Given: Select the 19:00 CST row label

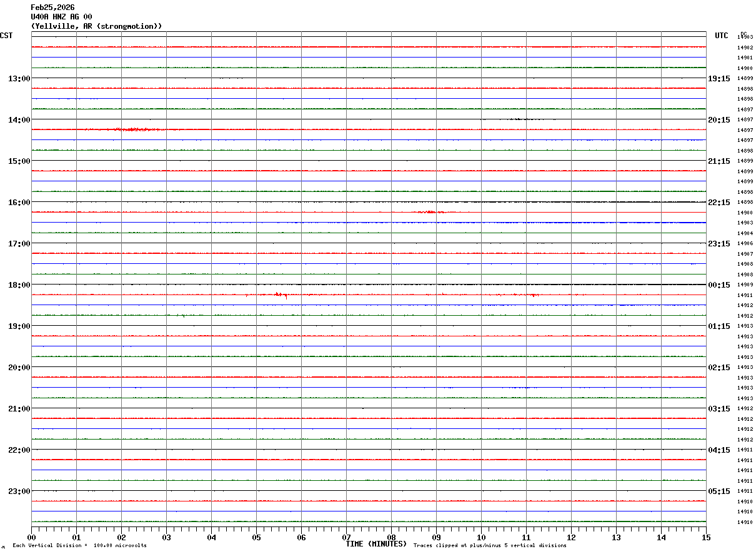Looking at the screenshot, I should tap(19, 326).
